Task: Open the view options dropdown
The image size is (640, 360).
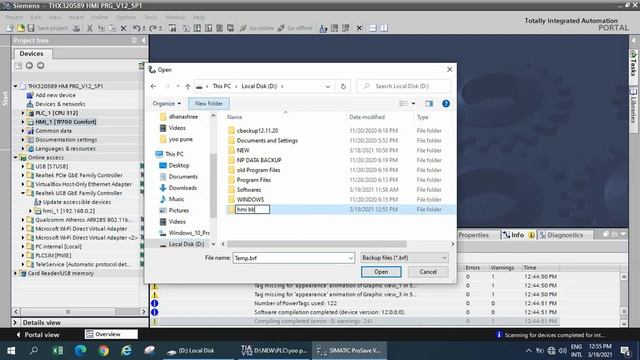Action: (413, 104)
